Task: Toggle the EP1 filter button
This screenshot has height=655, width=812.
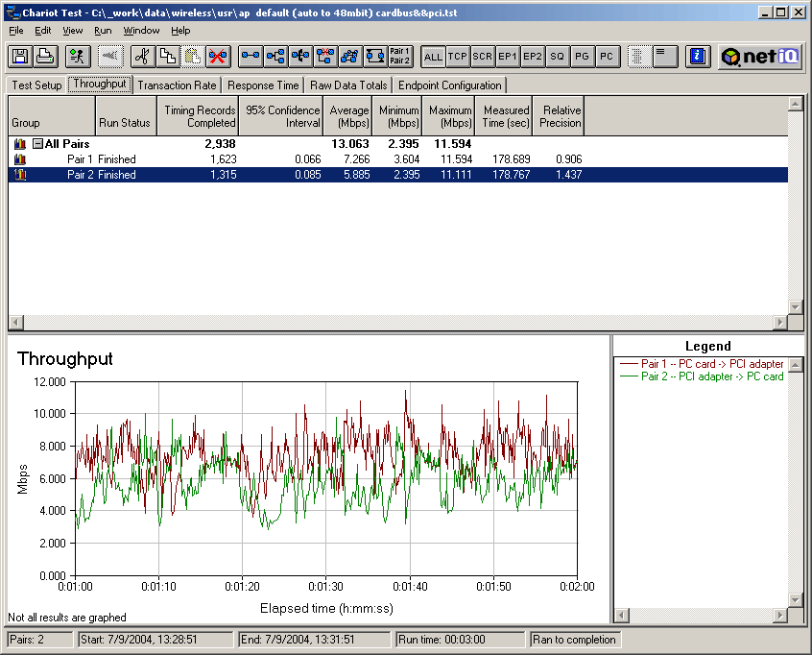Action: [508, 57]
